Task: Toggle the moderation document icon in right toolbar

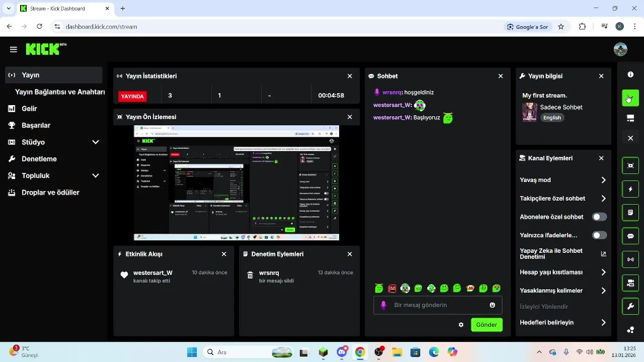Action: click(630, 213)
